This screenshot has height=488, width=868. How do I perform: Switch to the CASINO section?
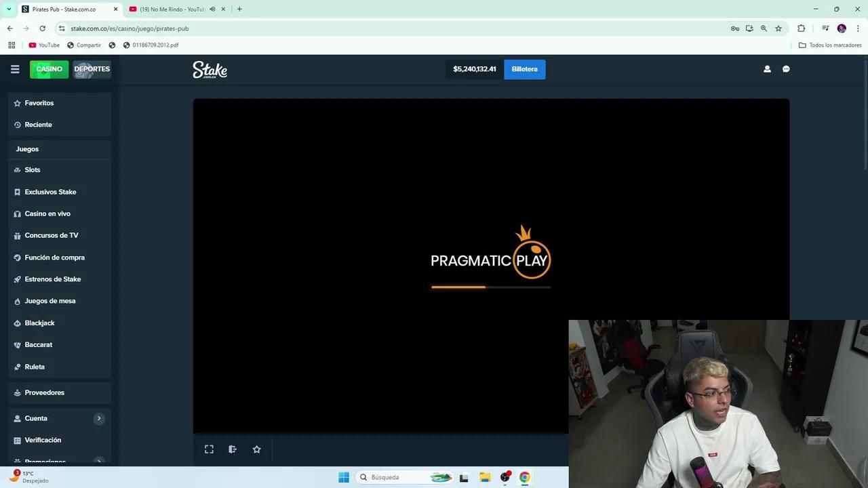(x=49, y=69)
